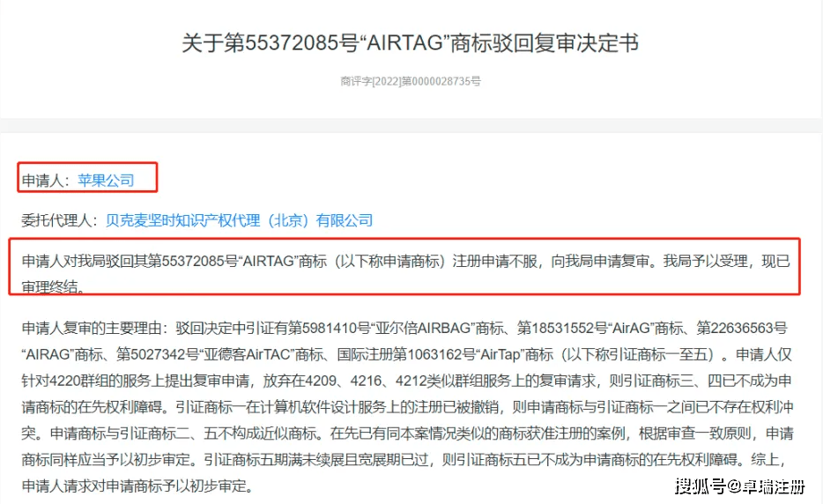Click the title 关于第55372085号"AIRTAG"商标驳回复审决定书
This screenshot has width=823, height=504.
click(x=410, y=42)
